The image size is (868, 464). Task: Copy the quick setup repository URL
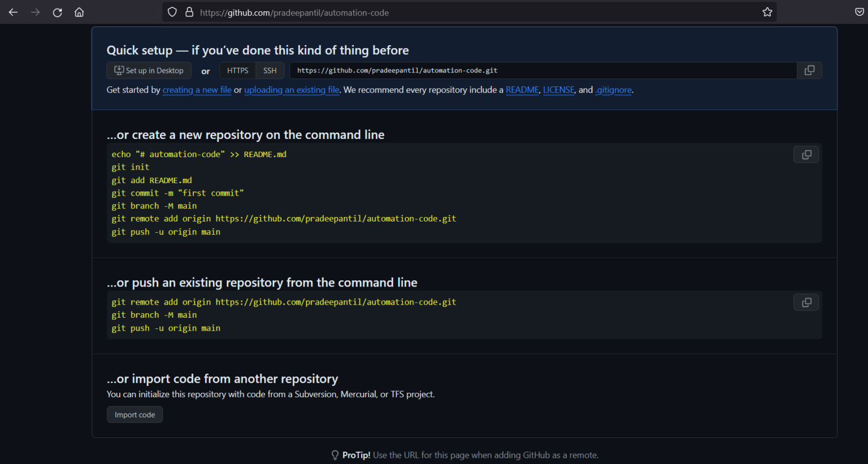809,70
